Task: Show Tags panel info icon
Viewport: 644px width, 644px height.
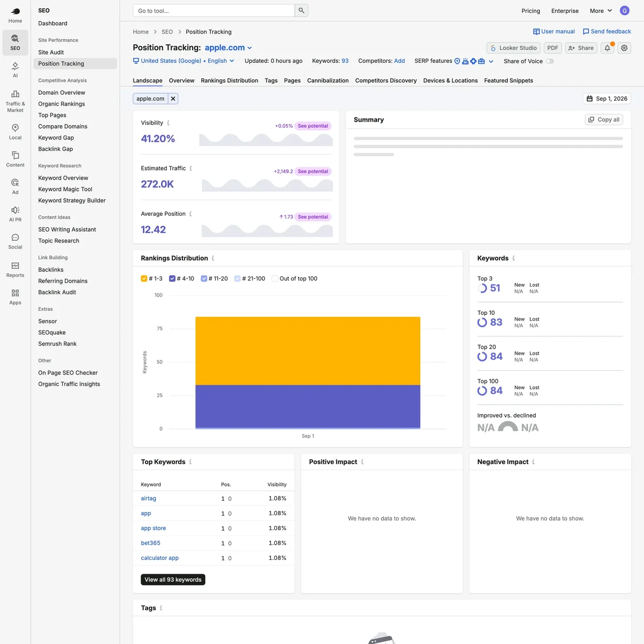Action: point(160,608)
